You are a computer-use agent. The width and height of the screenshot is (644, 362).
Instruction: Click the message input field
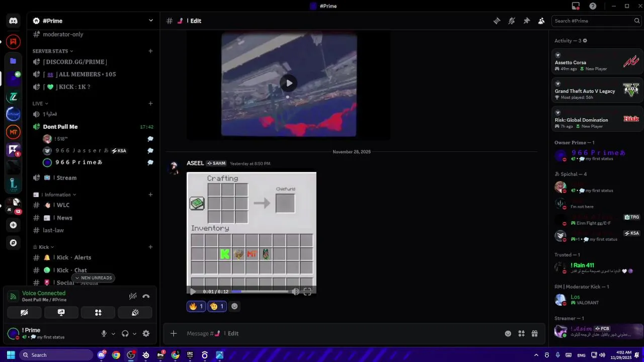pyautogui.click(x=342, y=333)
